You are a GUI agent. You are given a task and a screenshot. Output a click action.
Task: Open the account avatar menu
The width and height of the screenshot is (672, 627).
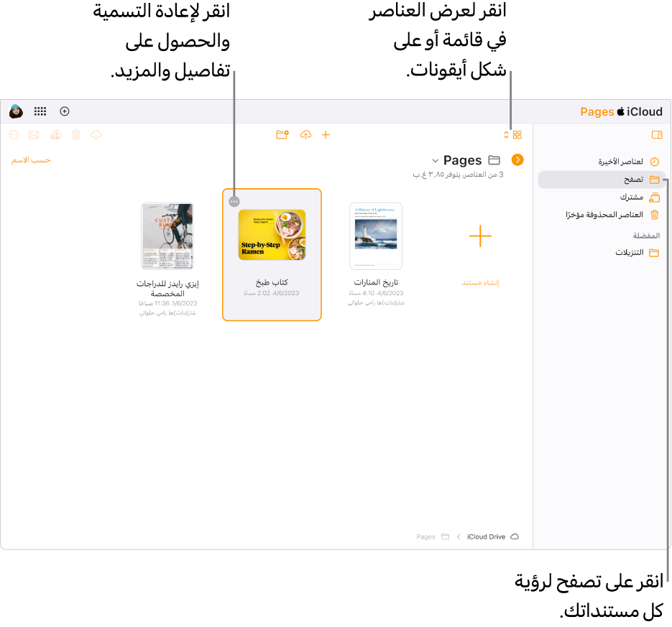[17, 111]
